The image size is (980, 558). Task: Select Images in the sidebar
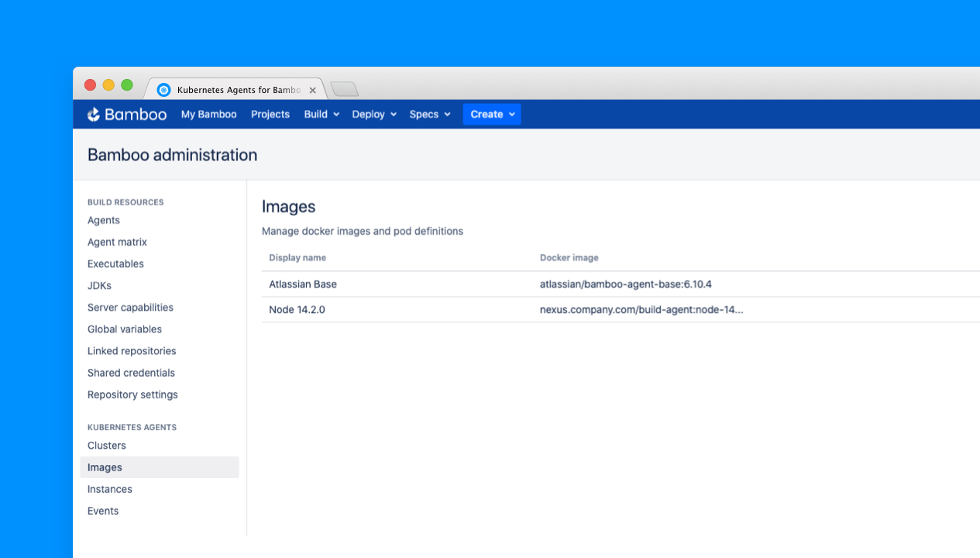[x=160, y=467]
